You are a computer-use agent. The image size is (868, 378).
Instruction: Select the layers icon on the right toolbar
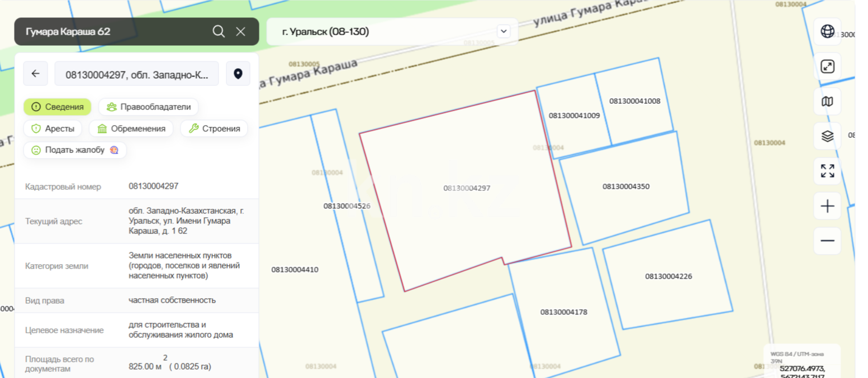pyautogui.click(x=827, y=136)
